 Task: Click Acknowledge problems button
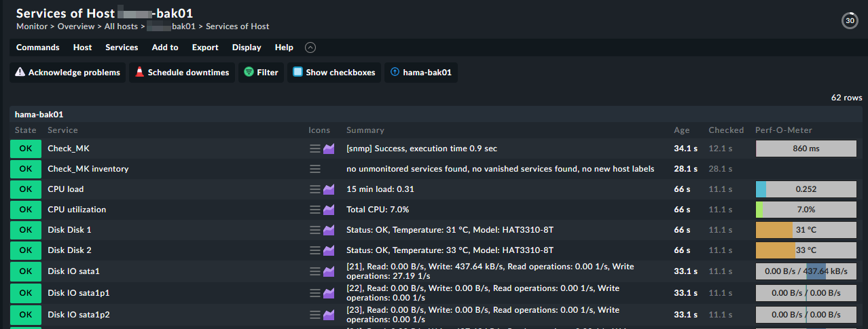click(68, 73)
